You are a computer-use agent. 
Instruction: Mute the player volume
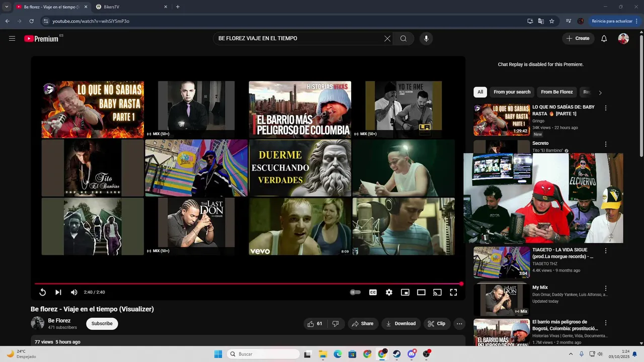click(74, 292)
